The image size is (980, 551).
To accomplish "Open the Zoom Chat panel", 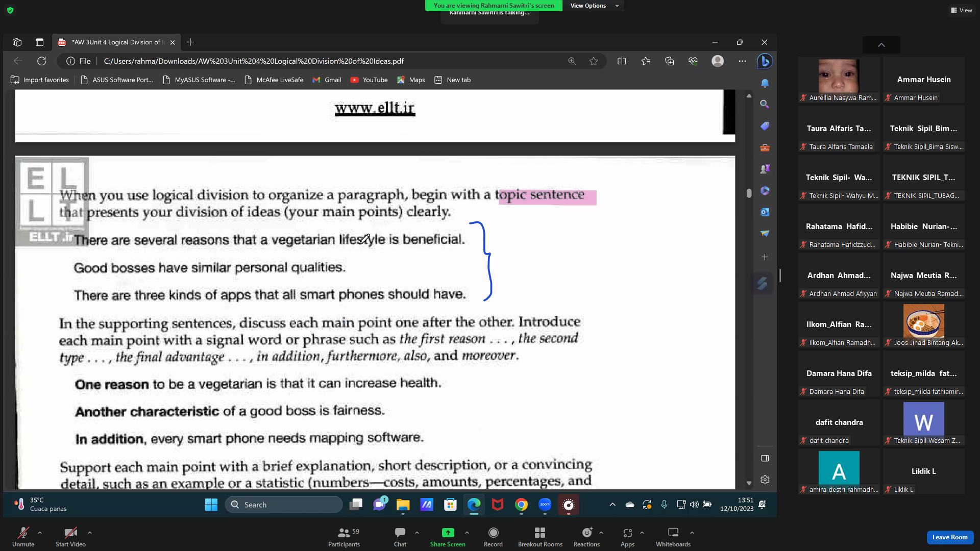I will pos(400,537).
